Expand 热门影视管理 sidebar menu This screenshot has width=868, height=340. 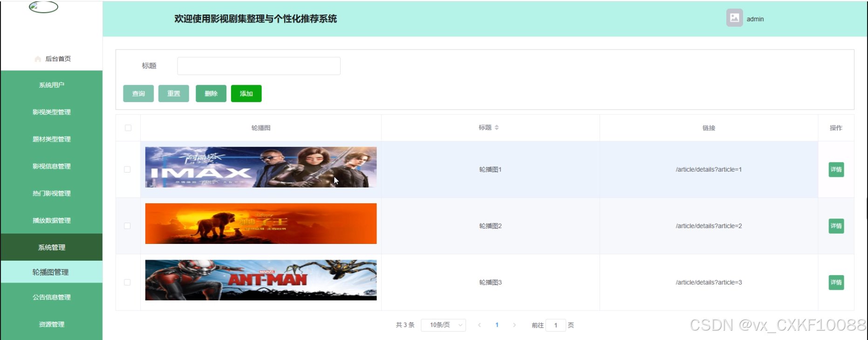coord(52,193)
